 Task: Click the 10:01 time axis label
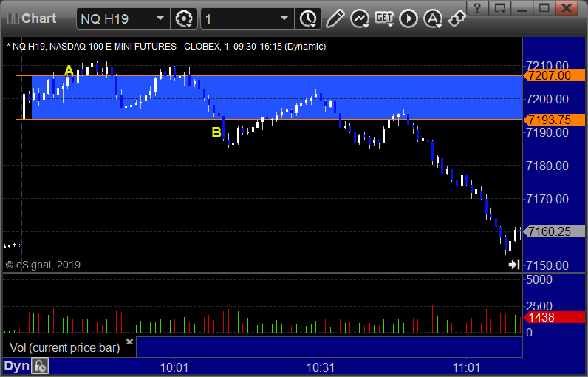[x=174, y=367]
